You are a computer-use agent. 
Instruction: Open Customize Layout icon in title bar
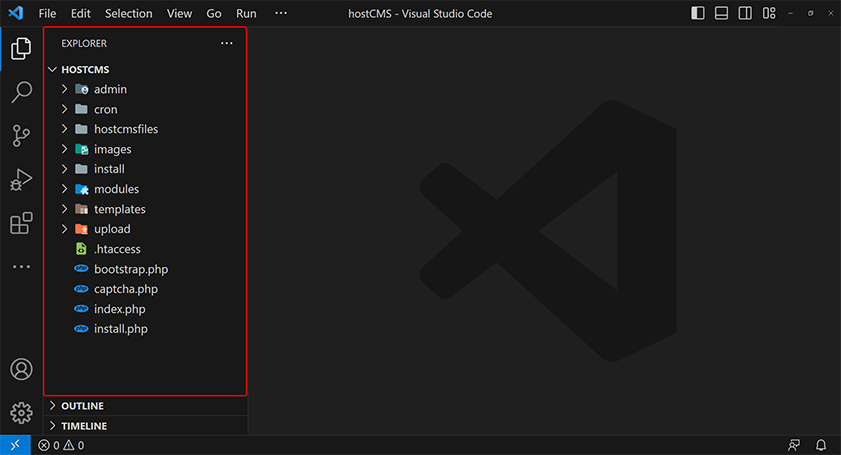pyautogui.click(x=769, y=13)
